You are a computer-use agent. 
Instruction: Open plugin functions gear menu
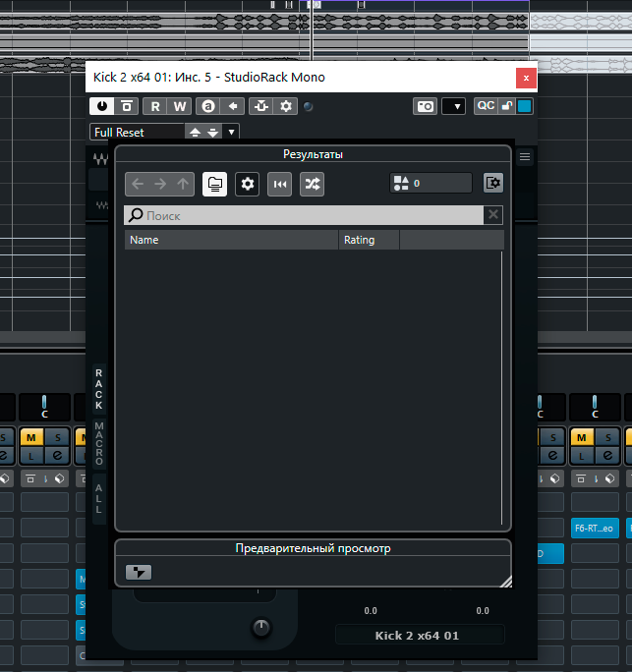click(x=286, y=106)
